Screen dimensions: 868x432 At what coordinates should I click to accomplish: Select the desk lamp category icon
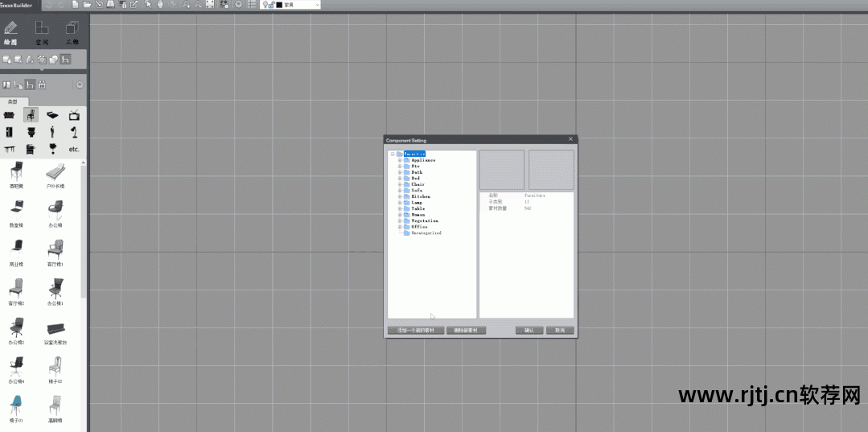point(74,132)
